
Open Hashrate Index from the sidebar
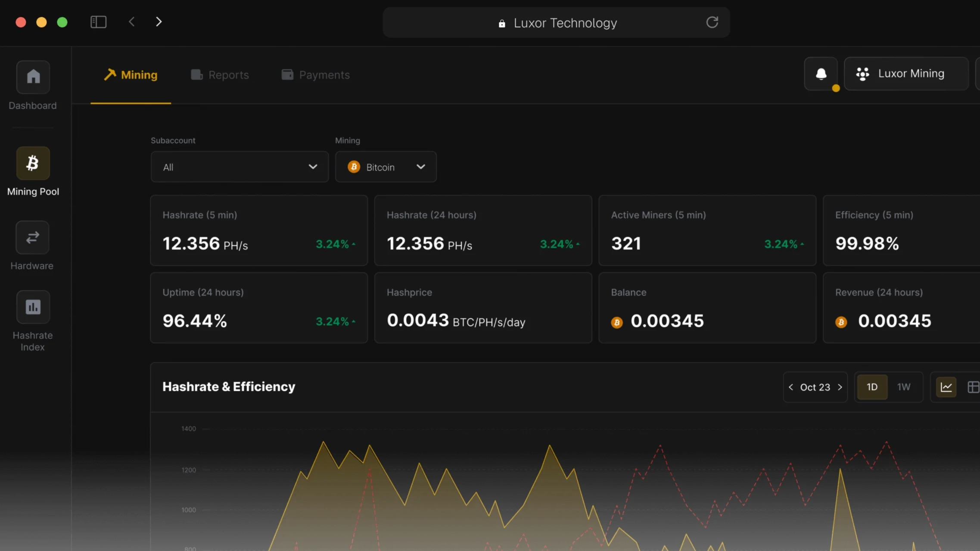click(33, 307)
